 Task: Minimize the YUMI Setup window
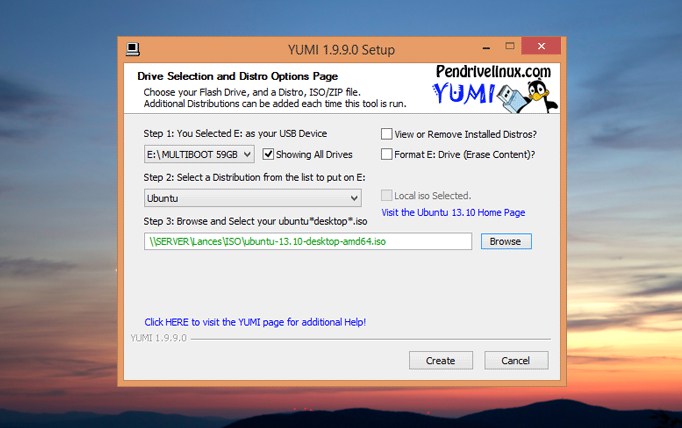coord(486,47)
